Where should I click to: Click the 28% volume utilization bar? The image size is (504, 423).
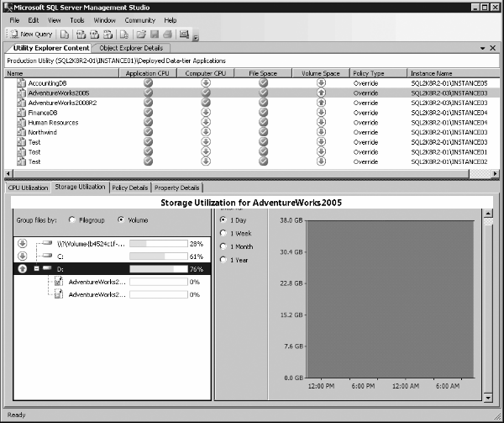pos(159,244)
